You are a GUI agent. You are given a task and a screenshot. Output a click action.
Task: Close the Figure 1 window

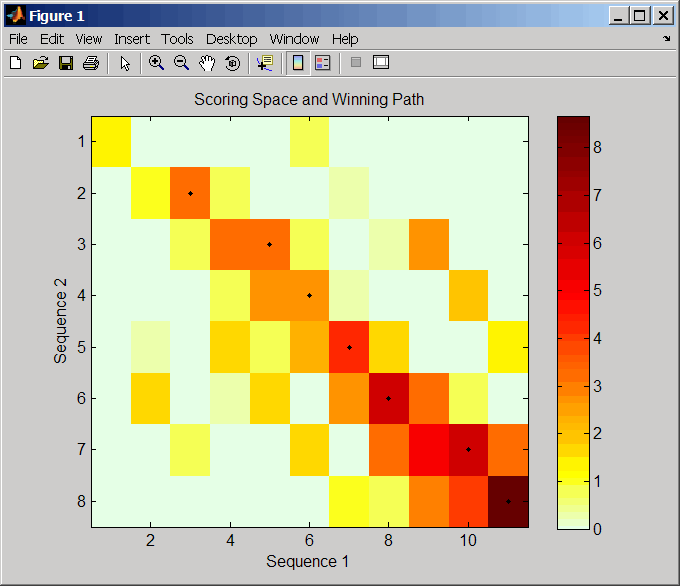tap(663, 16)
